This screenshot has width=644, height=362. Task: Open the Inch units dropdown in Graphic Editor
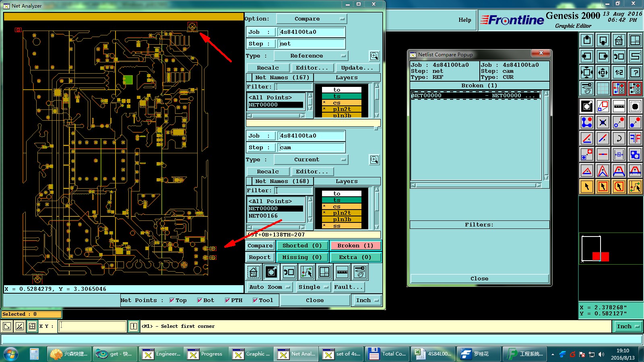tap(628, 327)
